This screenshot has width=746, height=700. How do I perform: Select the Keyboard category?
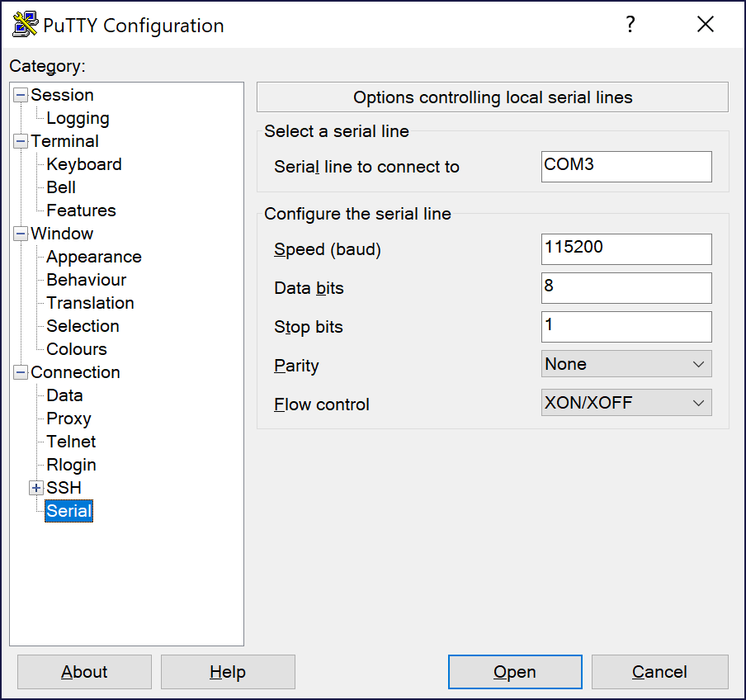click(84, 164)
